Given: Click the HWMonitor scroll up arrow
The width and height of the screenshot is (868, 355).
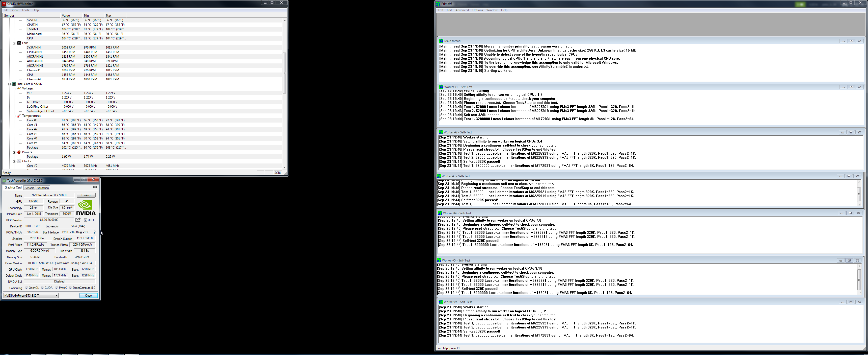Looking at the screenshot, I should [x=285, y=20].
